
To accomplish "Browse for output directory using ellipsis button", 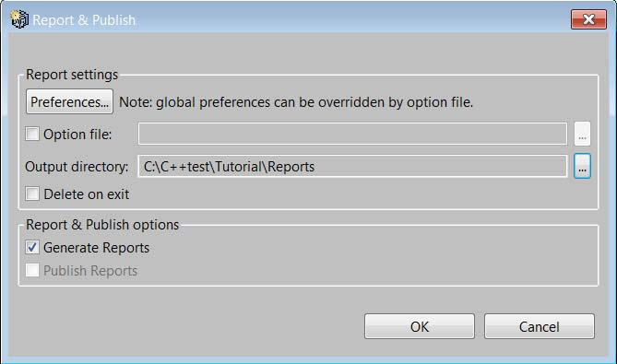I will point(582,166).
